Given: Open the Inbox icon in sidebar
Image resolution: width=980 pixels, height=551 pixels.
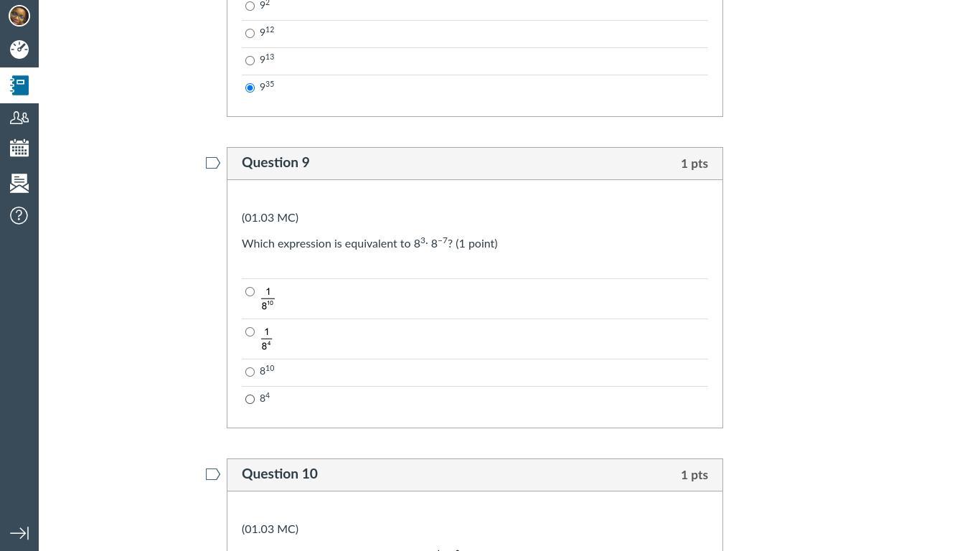Looking at the screenshot, I should point(19,183).
